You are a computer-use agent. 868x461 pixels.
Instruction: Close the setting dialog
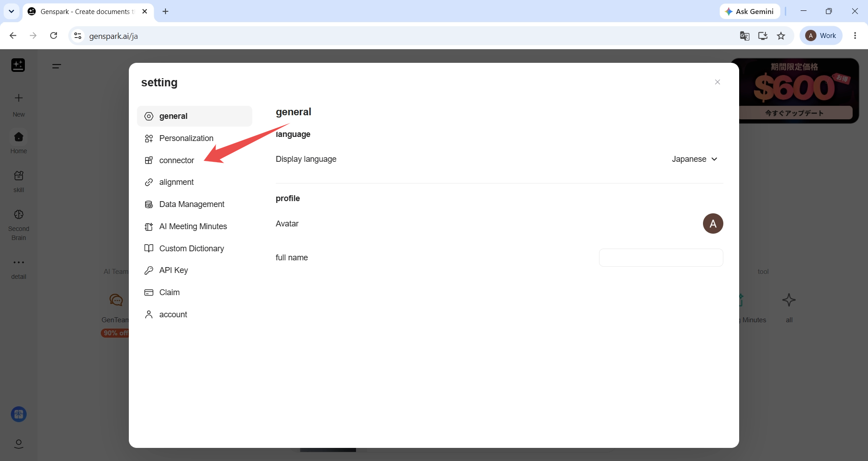click(x=717, y=82)
